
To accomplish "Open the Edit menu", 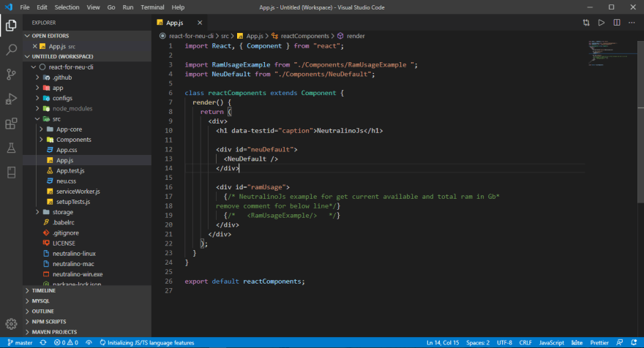I will tap(42, 7).
